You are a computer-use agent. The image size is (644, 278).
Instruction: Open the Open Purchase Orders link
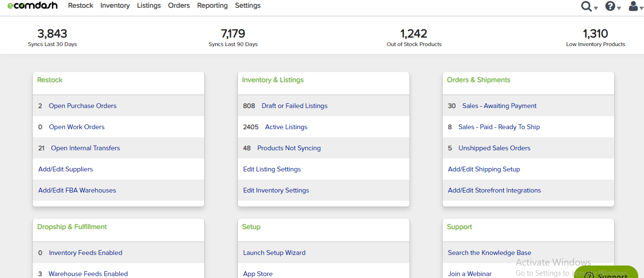point(83,106)
